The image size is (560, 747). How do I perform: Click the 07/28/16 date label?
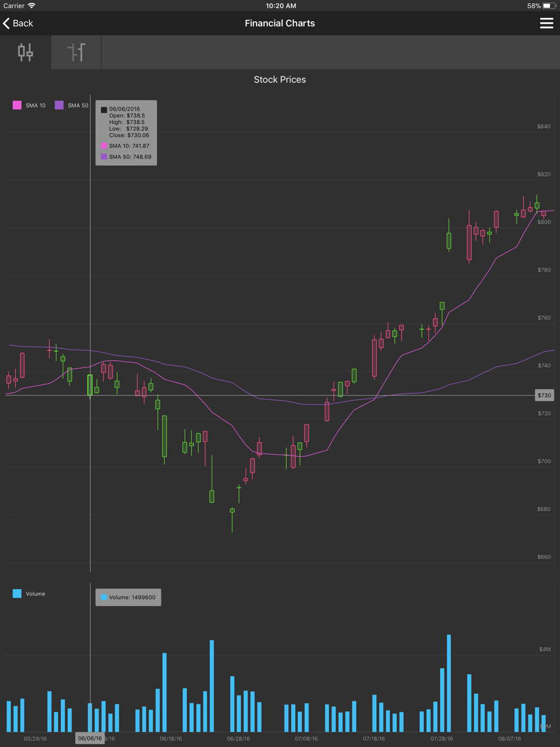tap(442, 739)
